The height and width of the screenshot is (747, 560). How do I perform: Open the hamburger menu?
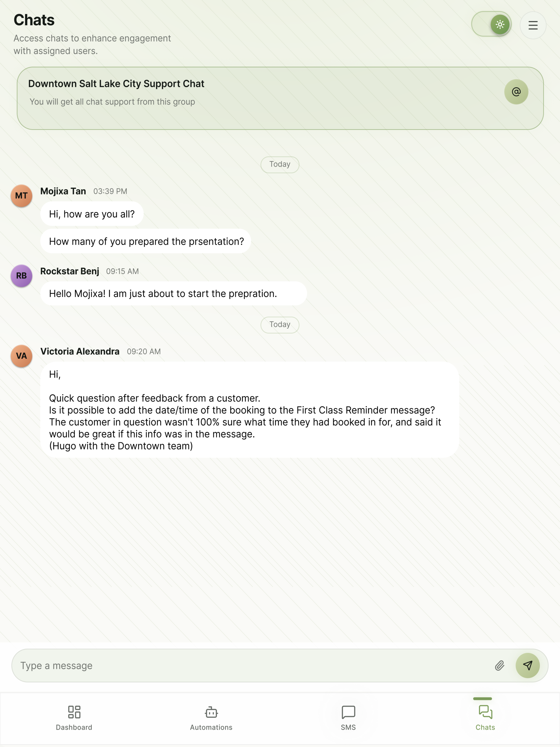point(533,25)
